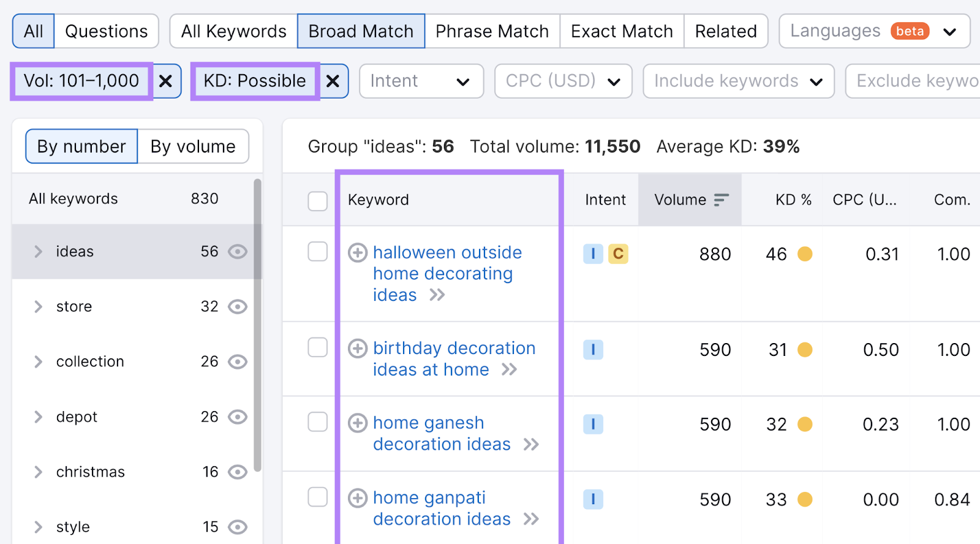Viewport: 980px width, 544px height.
Task: Click the keyword groups sidebar scrollbar
Action: (x=258, y=325)
